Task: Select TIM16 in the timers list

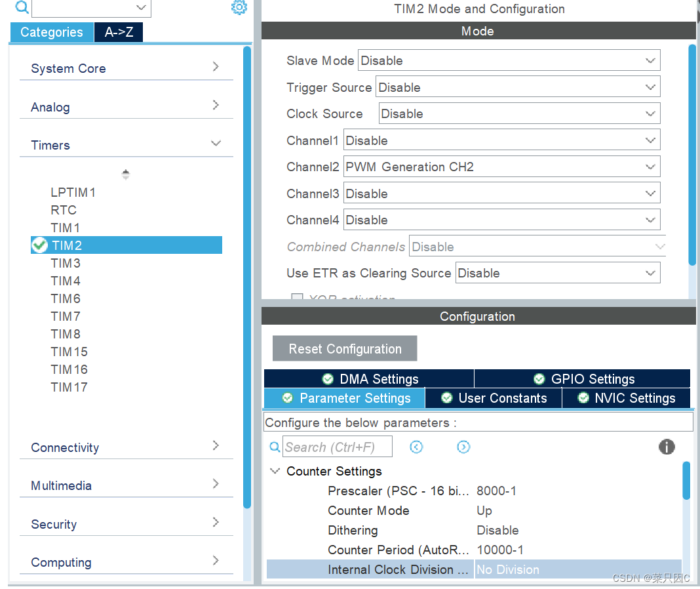Action: pyautogui.click(x=69, y=369)
